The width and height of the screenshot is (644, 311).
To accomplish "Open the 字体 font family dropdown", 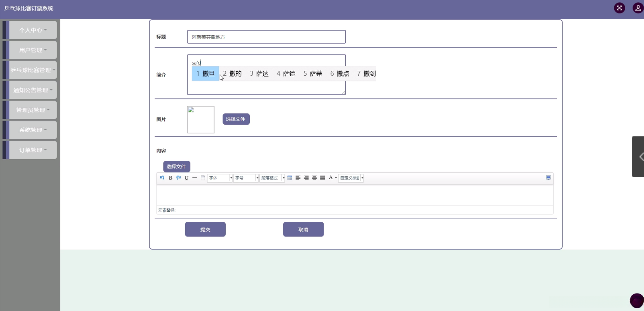I will pyautogui.click(x=220, y=178).
